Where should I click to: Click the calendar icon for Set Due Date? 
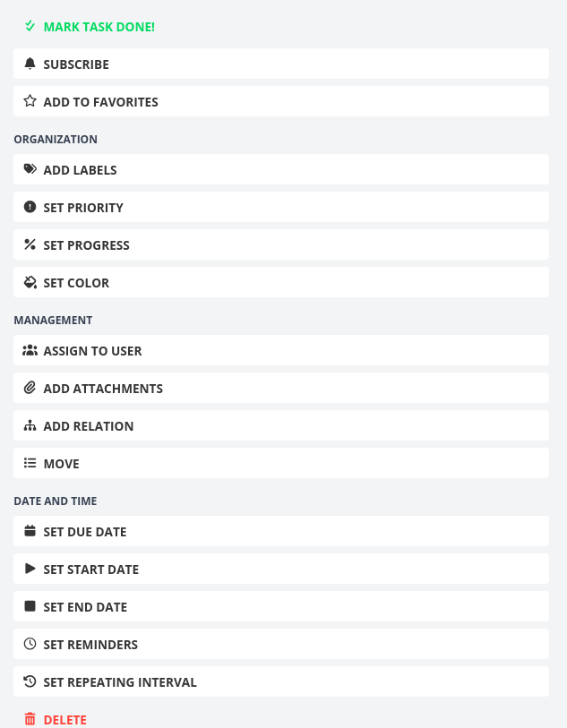point(30,532)
